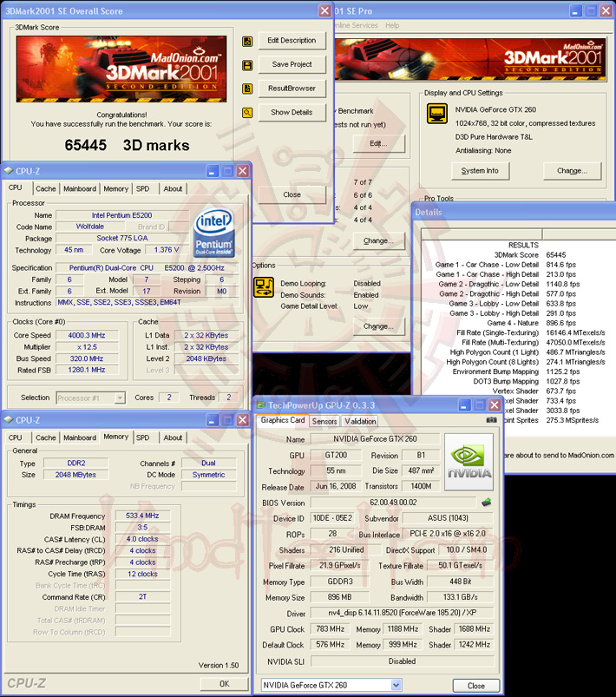Click Change button under Display and CPU Settings

tap(572, 171)
